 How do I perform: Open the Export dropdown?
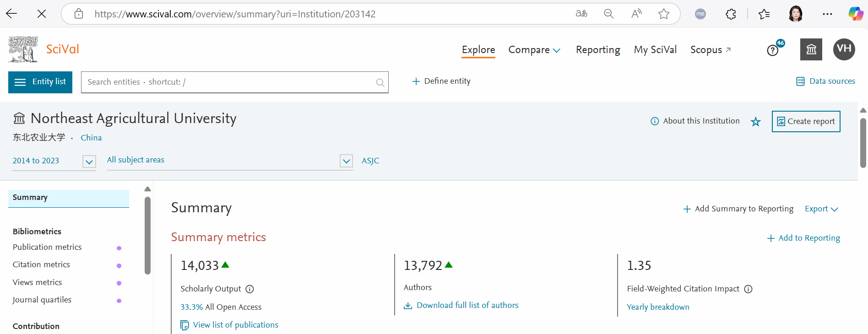(821, 209)
